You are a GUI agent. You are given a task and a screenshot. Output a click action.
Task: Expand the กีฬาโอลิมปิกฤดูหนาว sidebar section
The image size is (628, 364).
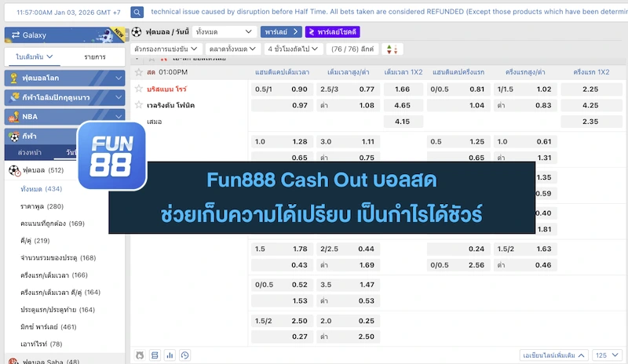pyautogui.click(x=64, y=97)
